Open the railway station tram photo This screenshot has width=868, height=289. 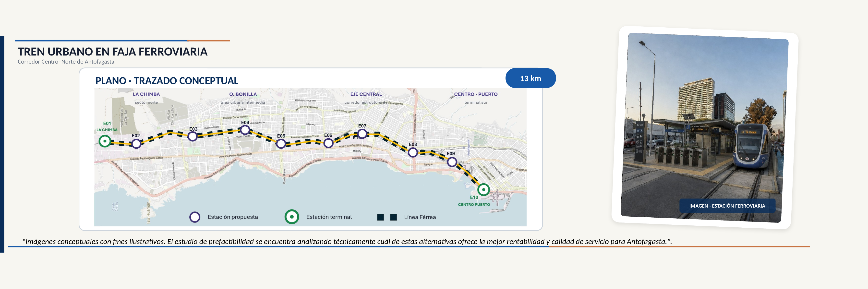[x=705, y=127]
